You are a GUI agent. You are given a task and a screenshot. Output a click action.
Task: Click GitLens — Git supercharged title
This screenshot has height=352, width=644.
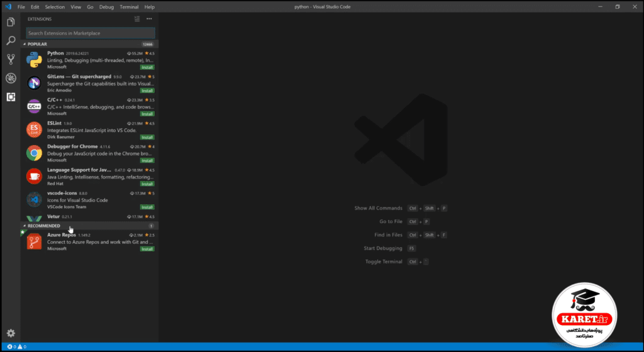point(79,77)
